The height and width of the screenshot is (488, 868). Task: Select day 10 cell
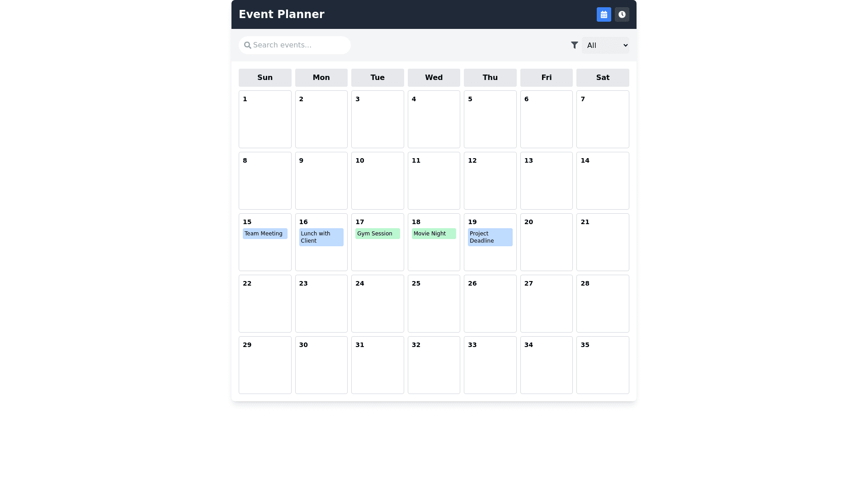[x=377, y=181]
